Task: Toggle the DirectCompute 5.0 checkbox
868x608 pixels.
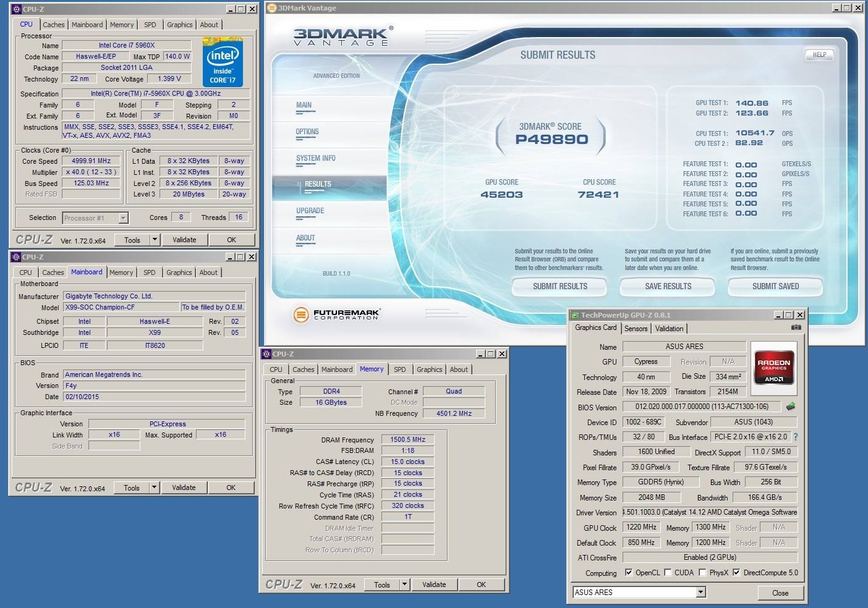Action: 736,573
